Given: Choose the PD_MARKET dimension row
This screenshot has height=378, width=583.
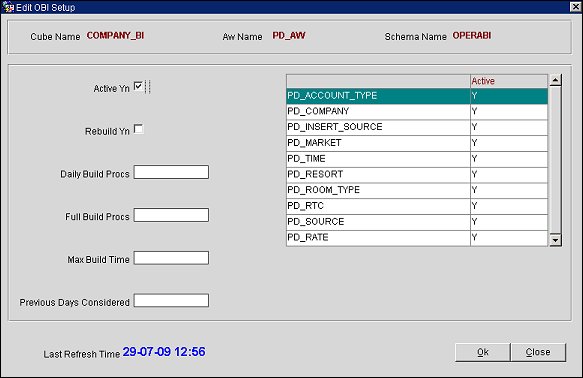Looking at the screenshot, I should (x=417, y=143).
